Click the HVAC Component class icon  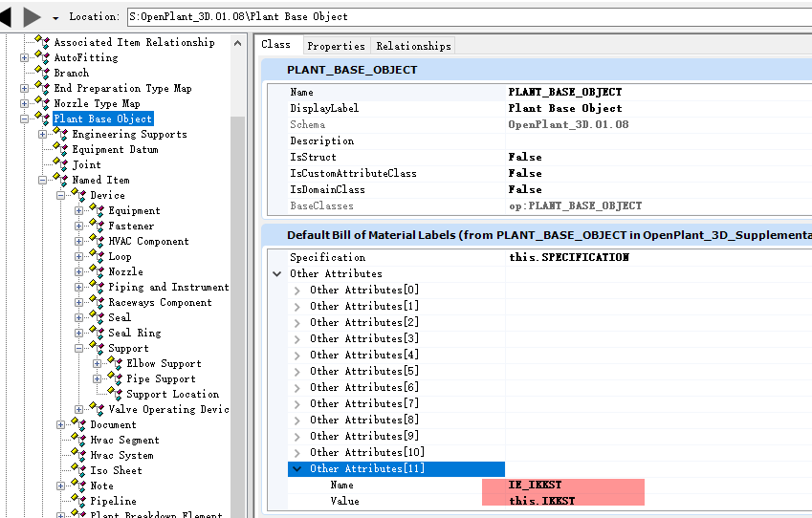[97, 241]
